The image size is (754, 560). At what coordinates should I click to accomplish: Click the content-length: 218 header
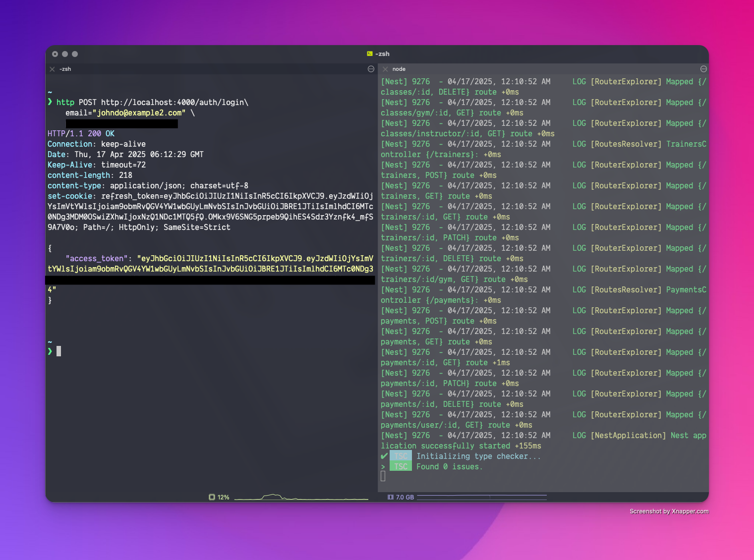coord(90,175)
